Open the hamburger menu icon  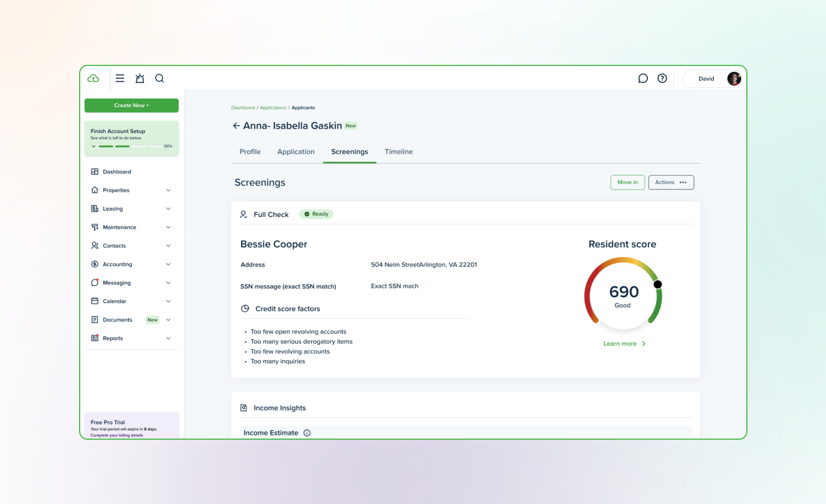pos(120,79)
